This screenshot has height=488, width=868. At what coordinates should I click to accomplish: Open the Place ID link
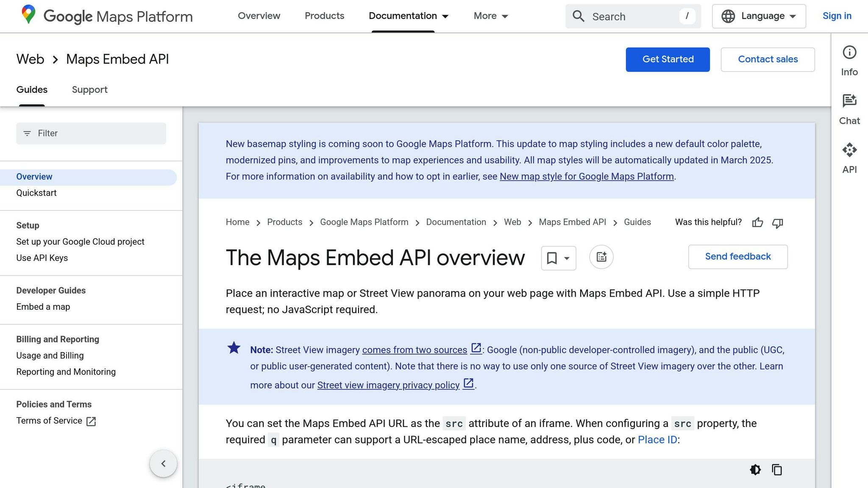(x=657, y=440)
